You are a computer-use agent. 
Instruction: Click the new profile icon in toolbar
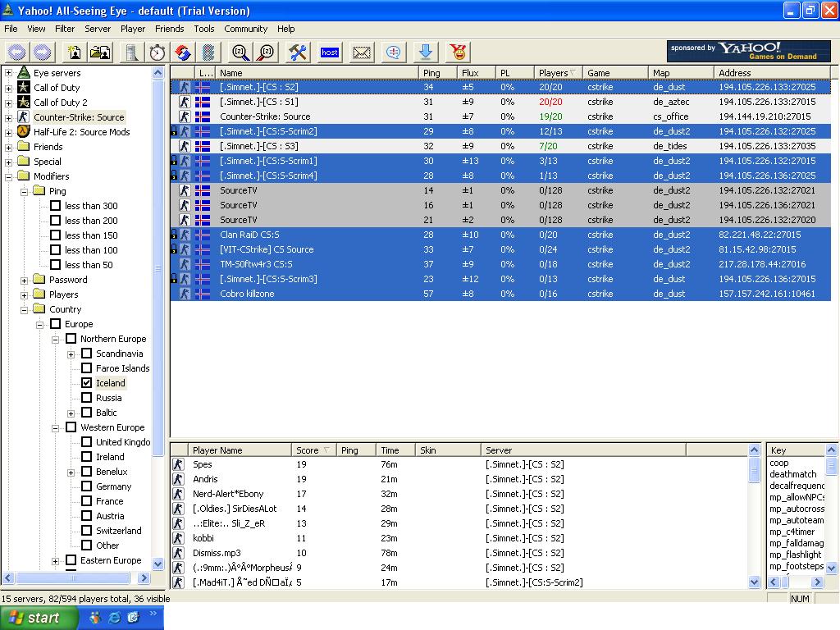[74, 52]
